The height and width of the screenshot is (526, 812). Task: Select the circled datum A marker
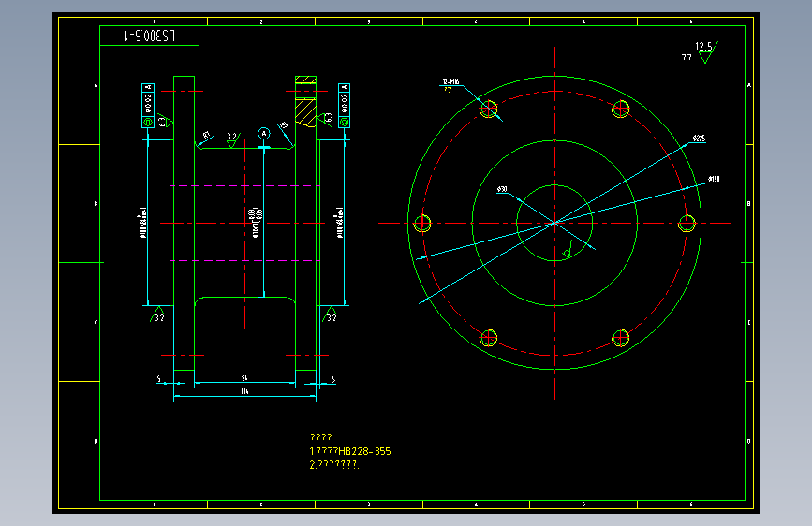[264, 134]
